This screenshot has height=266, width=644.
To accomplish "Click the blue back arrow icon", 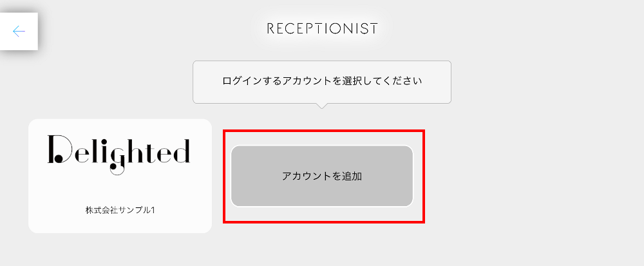I will click(19, 31).
